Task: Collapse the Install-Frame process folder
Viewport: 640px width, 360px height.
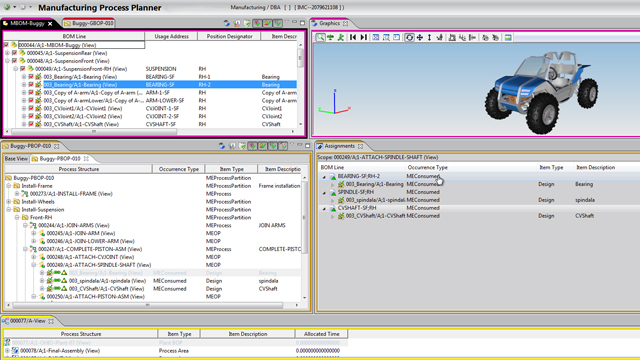Action: [9, 186]
